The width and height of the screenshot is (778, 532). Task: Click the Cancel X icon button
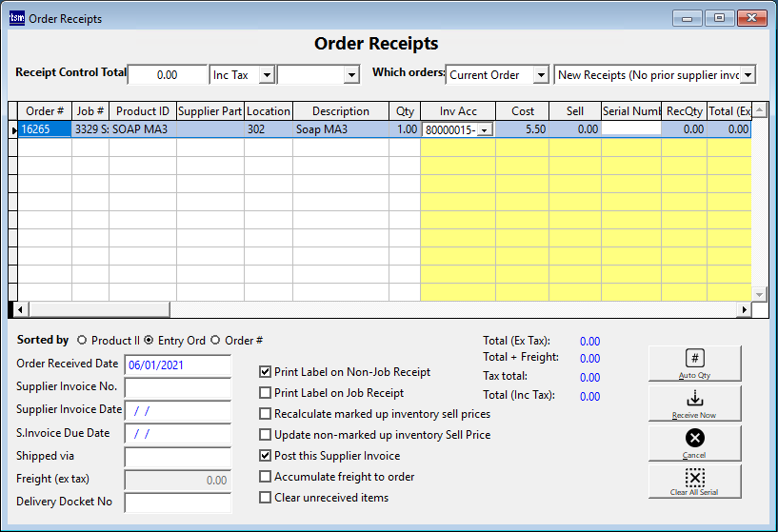(694, 438)
